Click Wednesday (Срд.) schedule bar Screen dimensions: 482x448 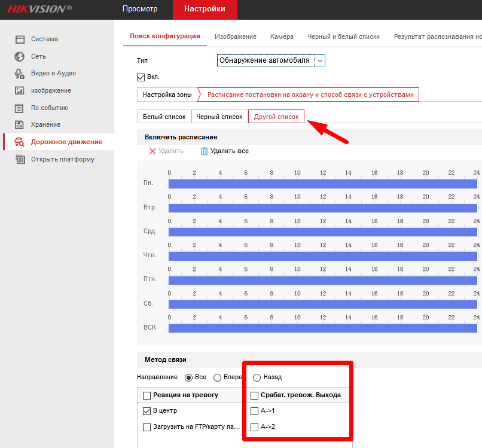click(323, 232)
